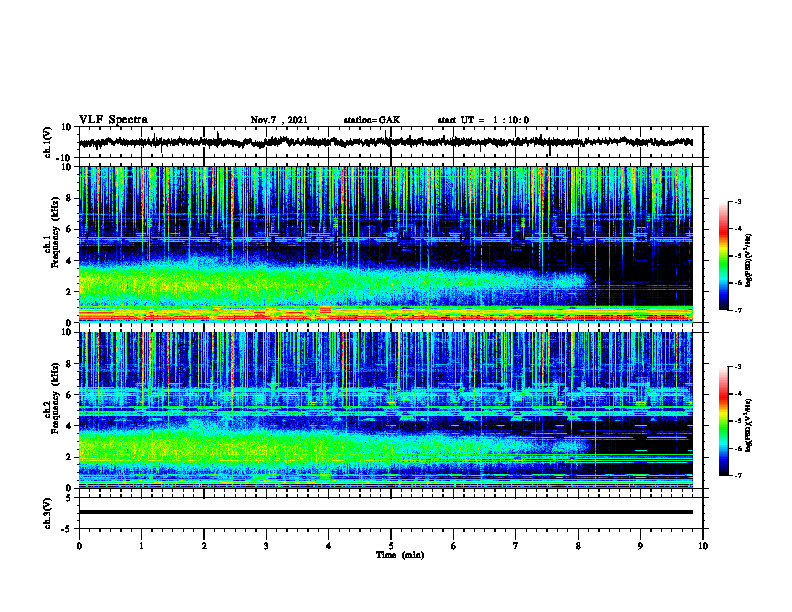
Task: Click the "6" kHz tick on ch.2 spectrogram
Action: (69, 395)
